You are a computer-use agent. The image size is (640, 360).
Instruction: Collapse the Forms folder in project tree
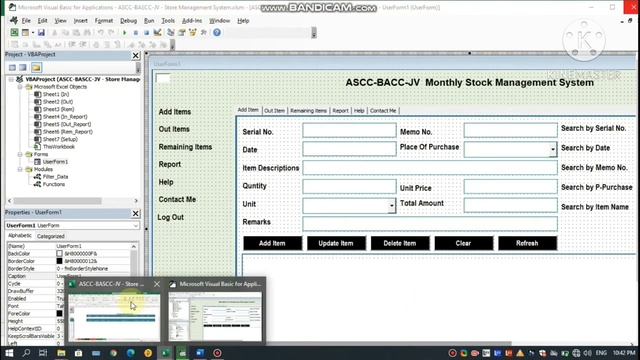20,154
